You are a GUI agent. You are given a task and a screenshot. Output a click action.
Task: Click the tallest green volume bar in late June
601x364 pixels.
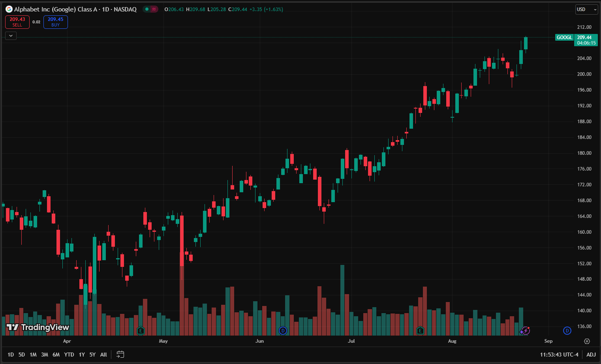[342, 300]
